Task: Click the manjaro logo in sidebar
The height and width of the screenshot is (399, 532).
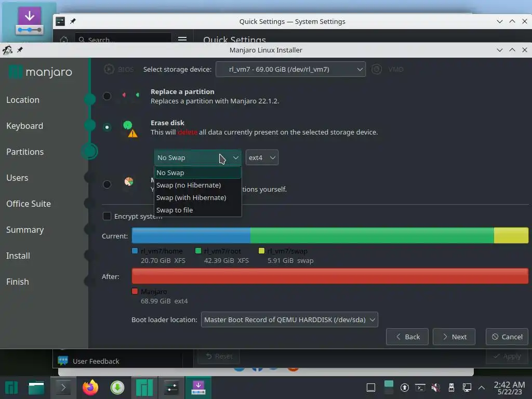Action: click(41, 72)
